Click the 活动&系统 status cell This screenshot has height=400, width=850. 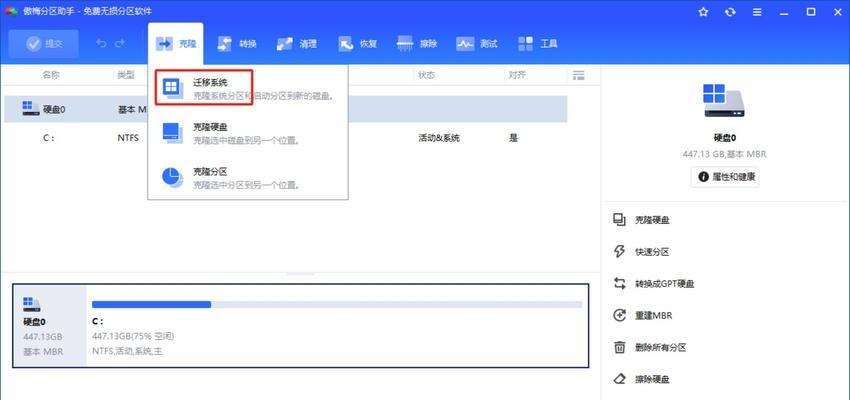point(439,138)
